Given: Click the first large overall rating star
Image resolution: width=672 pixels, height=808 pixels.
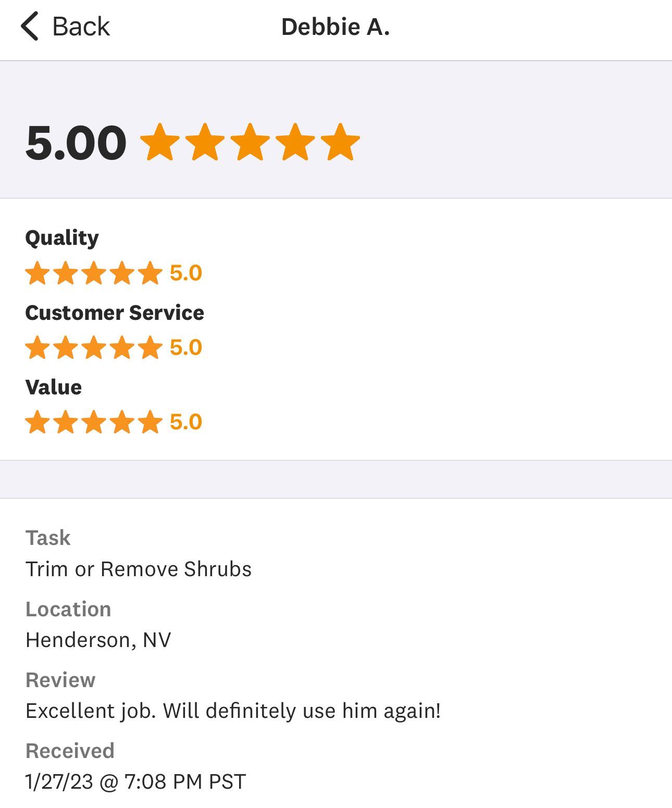Looking at the screenshot, I should 160,142.
